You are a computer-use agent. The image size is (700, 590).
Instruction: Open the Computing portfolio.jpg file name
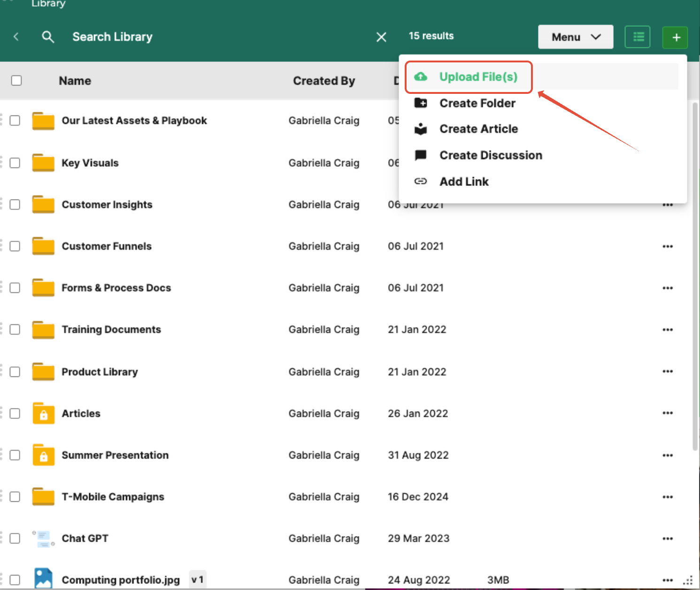coord(121,580)
